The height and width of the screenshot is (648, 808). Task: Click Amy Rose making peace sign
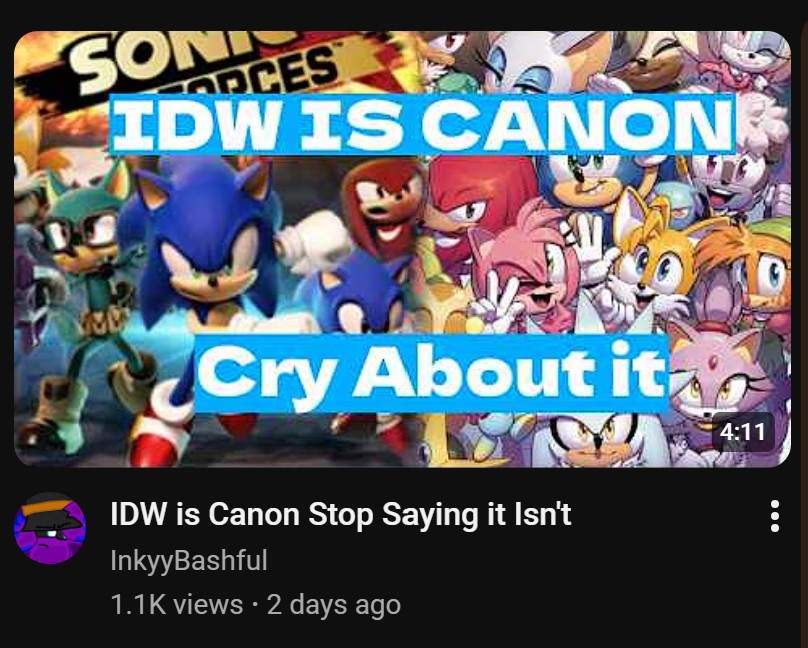[526, 273]
